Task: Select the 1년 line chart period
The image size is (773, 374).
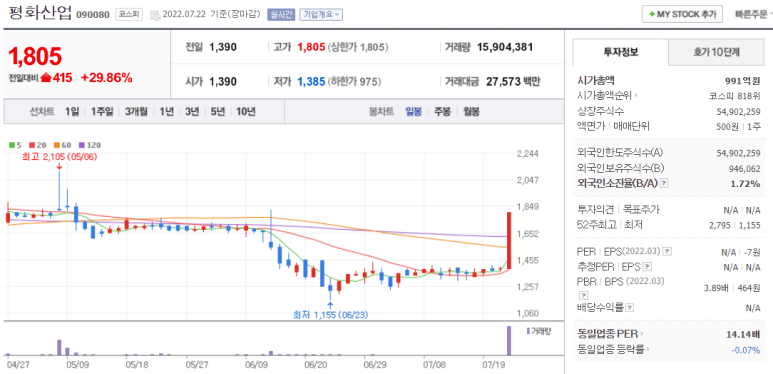Action: pyautogui.click(x=167, y=111)
